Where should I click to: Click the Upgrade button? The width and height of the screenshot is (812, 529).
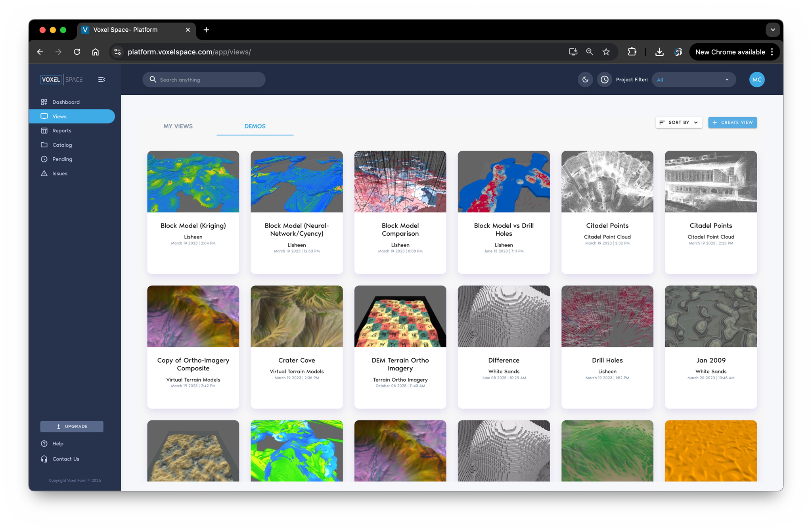coord(72,426)
